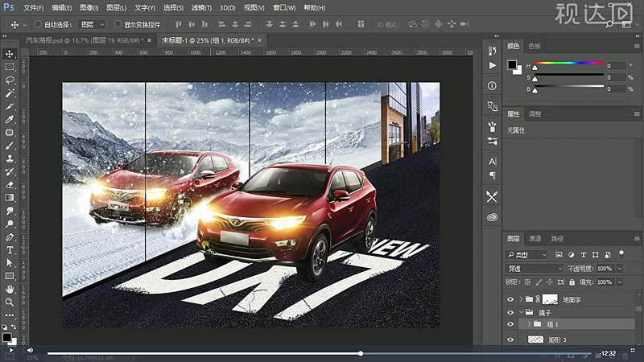Open the Creative Cloud Libraries icon

(492, 217)
